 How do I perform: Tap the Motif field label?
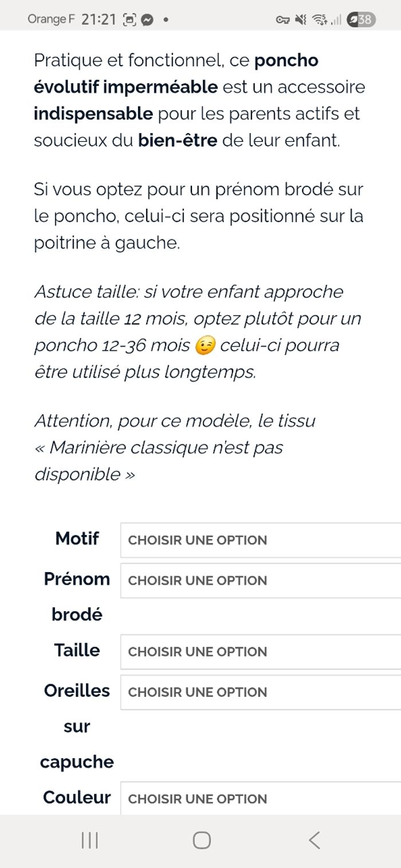[x=77, y=538]
